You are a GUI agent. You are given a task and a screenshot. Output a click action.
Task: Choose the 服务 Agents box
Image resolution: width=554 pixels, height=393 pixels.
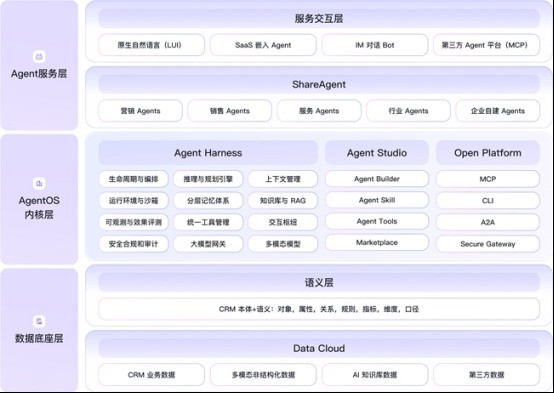(319, 111)
